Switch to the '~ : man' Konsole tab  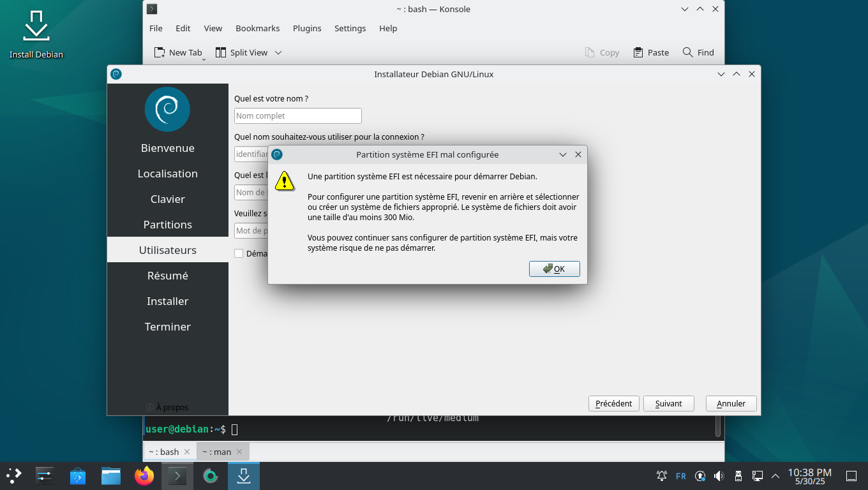pos(222,452)
